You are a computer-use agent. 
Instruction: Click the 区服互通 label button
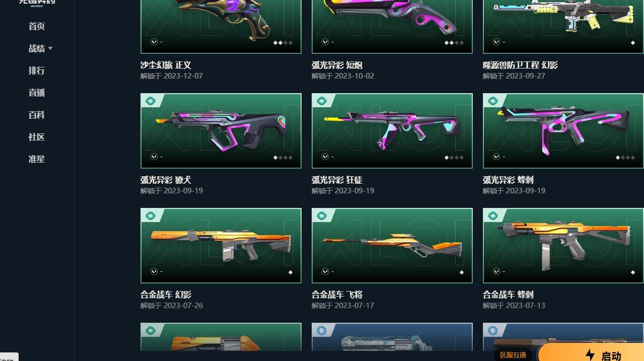pyautogui.click(x=513, y=355)
